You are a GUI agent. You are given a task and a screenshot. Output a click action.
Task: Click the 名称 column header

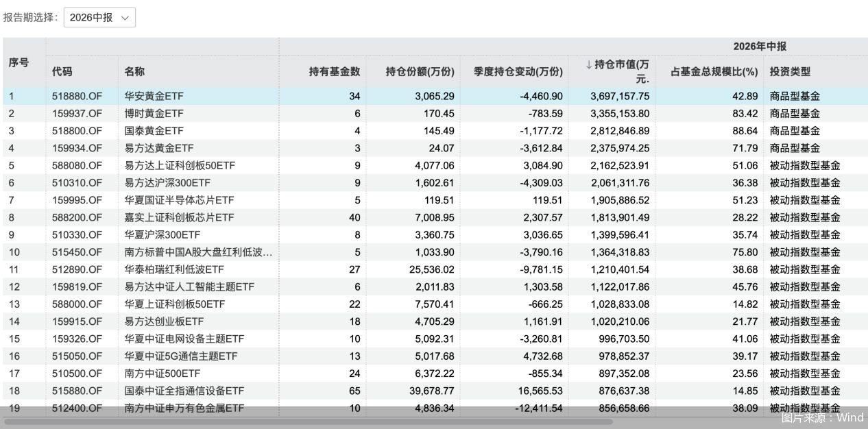[134, 71]
